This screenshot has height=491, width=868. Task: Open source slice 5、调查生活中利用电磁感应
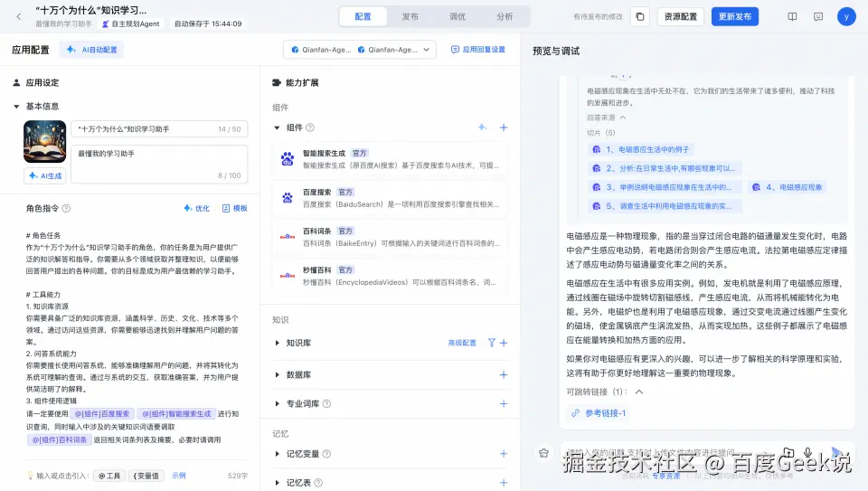tap(664, 206)
